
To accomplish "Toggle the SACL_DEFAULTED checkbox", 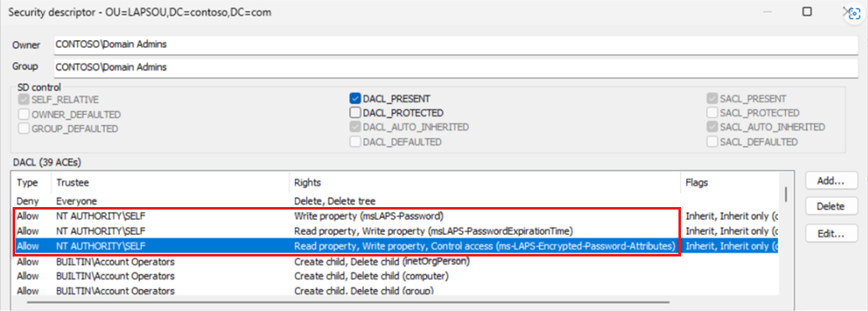I will point(713,142).
